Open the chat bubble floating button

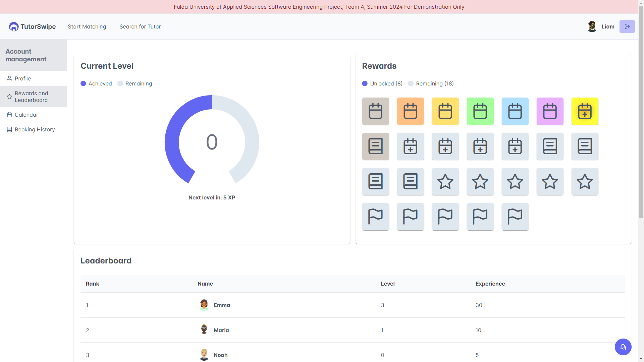pyautogui.click(x=623, y=347)
